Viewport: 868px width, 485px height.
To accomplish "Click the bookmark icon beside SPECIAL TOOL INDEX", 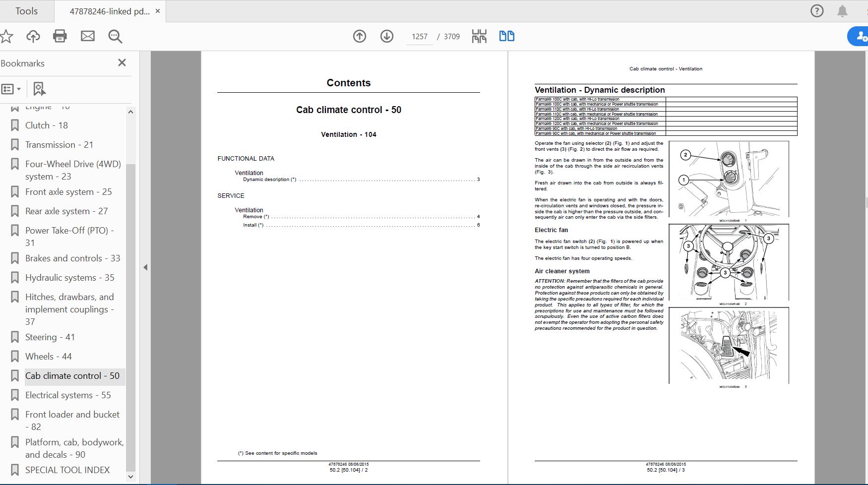I will [x=15, y=470].
